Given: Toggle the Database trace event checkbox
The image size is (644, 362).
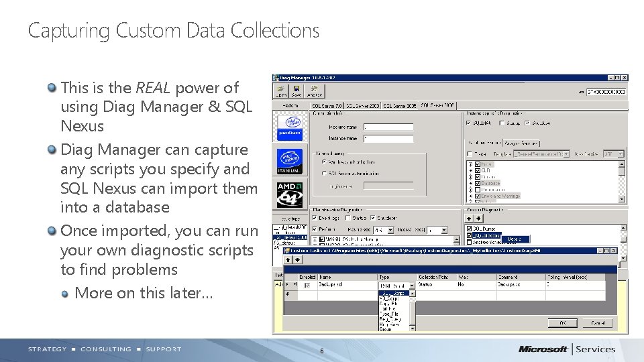Looking at the screenshot, I should (477, 183).
